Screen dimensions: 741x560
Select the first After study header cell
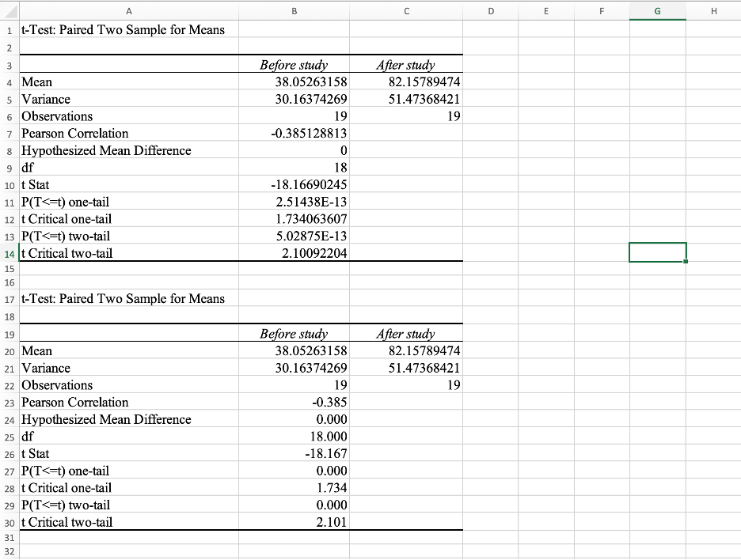(406, 64)
